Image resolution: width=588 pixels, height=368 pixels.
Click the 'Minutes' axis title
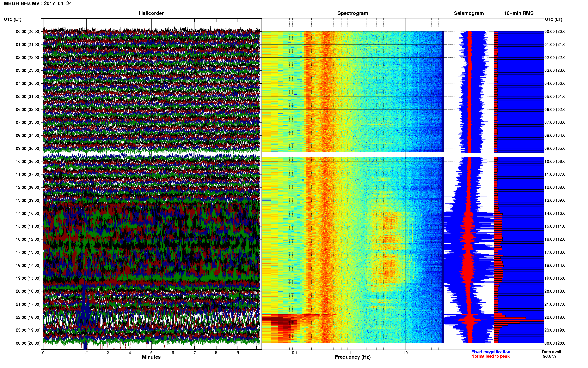point(151,357)
